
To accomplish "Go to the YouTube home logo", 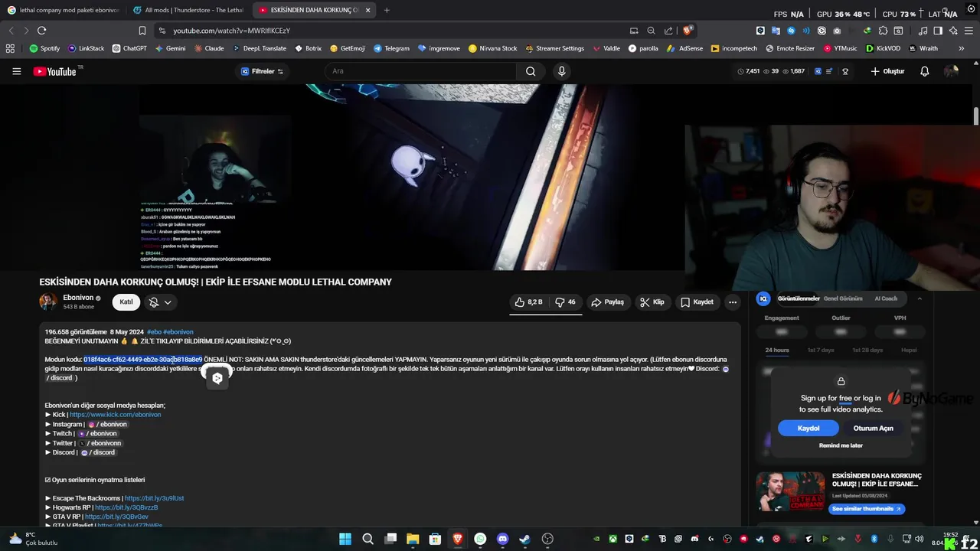I will click(54, 71).
